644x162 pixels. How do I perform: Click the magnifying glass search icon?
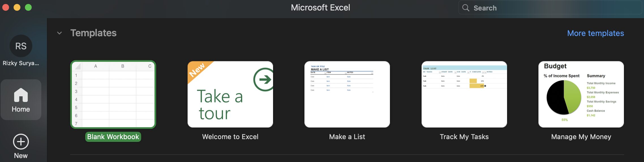coord(465,8)
